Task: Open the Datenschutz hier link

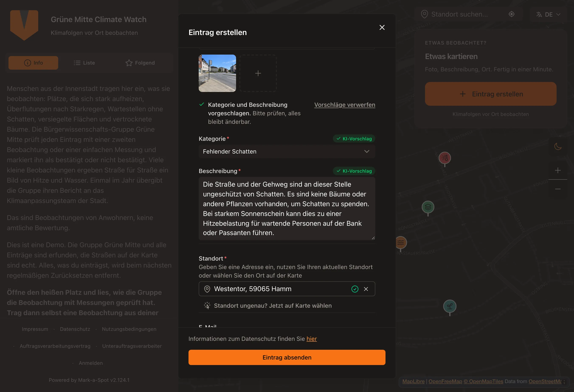Action: [x=311, y=339]
